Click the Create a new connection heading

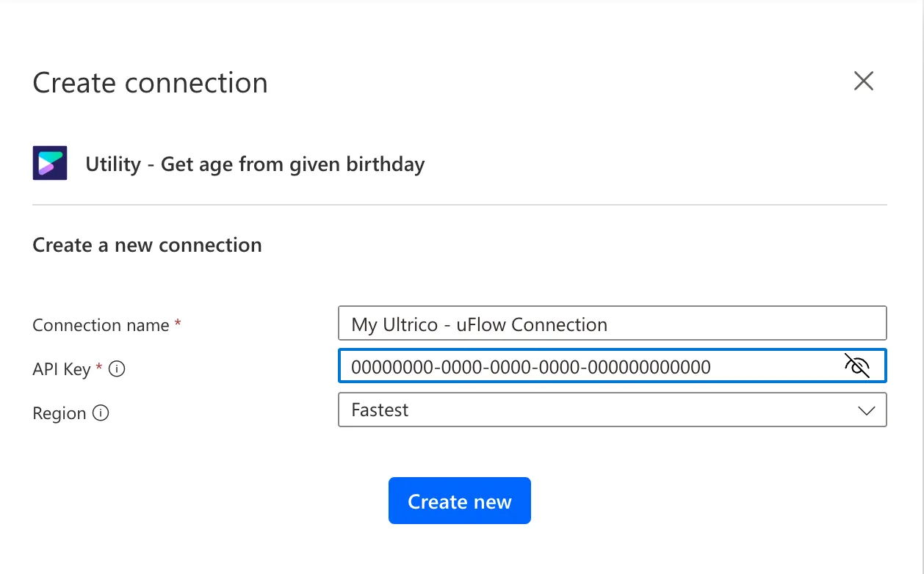[x=146, y=244]
